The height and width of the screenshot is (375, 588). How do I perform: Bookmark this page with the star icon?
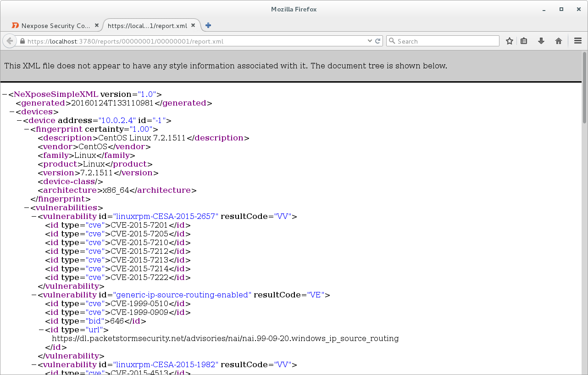click(509, 41)
